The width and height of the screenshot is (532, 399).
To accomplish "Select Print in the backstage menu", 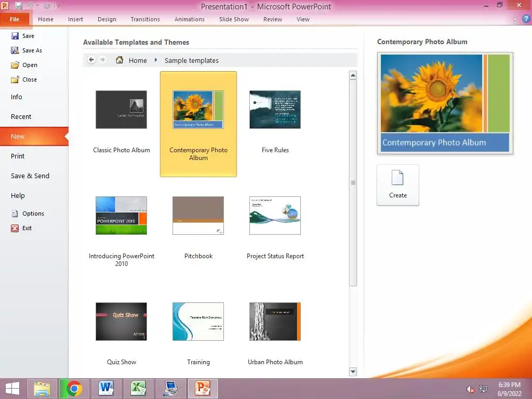I will click(34, 156).
